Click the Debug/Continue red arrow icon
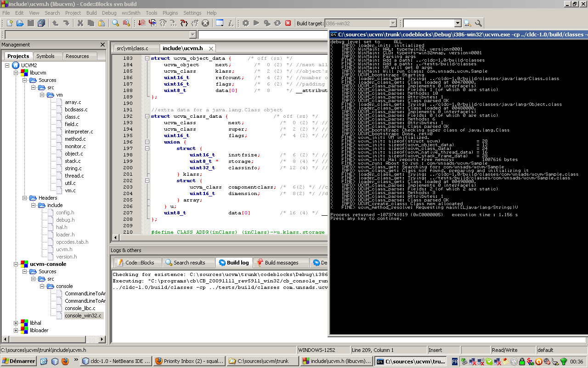 pos(141,23)
